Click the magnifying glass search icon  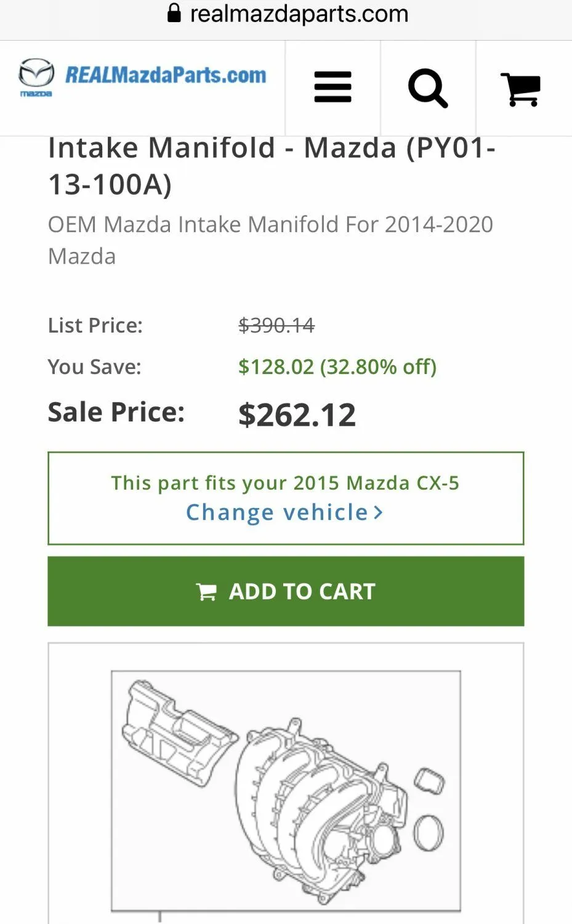coord(427,88)
